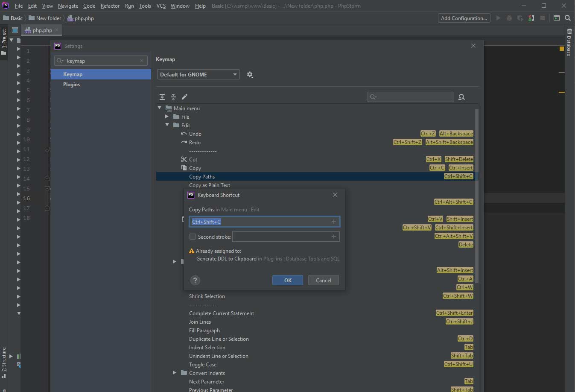Open the Refactor menu
This screenshot has width=575, height=392.
[110, 6]
